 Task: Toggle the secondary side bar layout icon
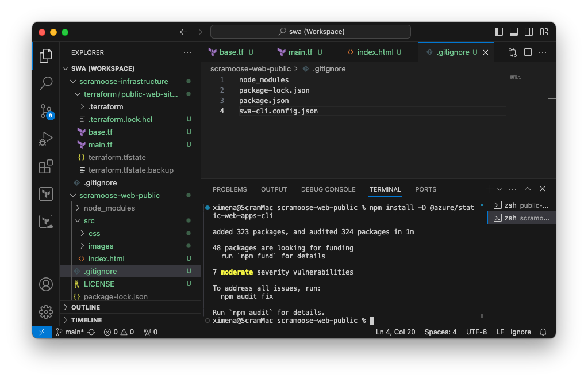click(529, 32)
